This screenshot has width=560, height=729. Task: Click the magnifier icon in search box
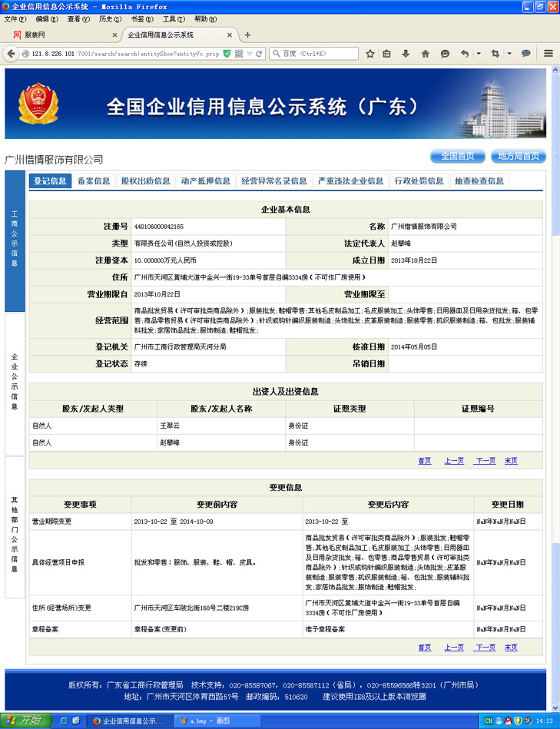point(276,54)
